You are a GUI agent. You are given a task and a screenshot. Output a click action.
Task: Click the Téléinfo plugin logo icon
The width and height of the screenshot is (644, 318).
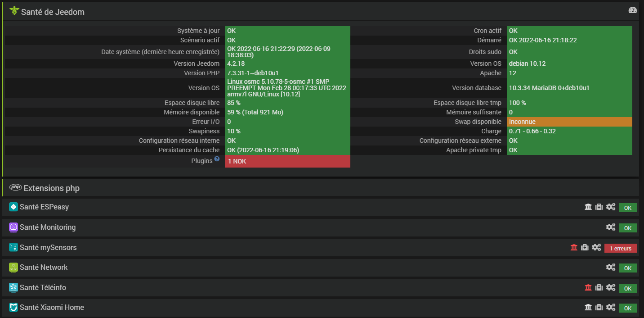click(13, 287)
